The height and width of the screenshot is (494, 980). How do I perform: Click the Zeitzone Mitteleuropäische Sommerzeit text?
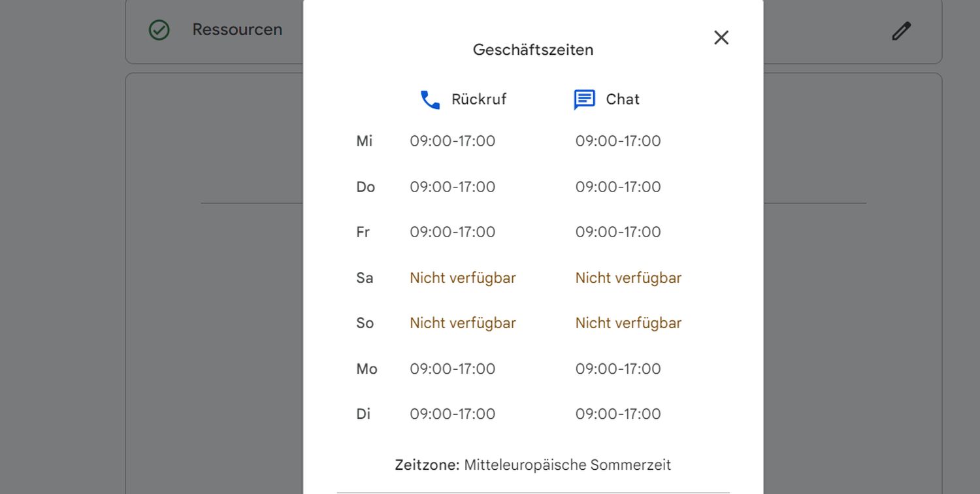[x=532, y=465]
